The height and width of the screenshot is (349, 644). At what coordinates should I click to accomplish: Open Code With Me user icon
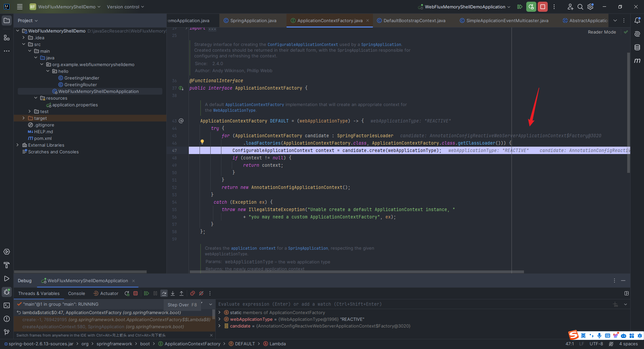(x=570, y=7)
